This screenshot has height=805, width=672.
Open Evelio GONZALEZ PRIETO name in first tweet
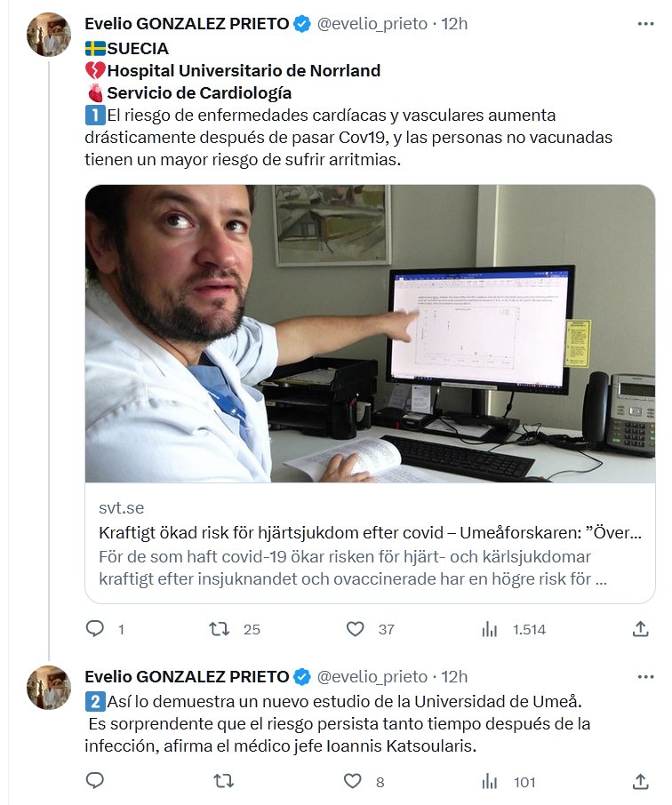point(187,24)
